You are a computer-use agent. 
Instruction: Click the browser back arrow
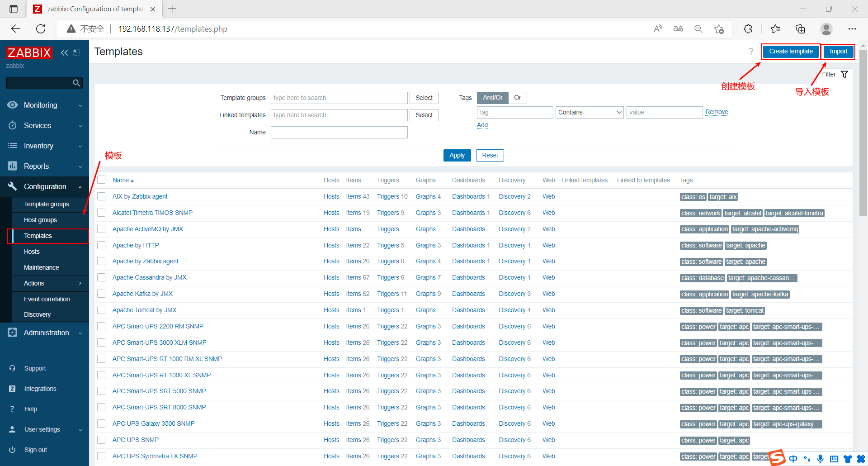16,29
